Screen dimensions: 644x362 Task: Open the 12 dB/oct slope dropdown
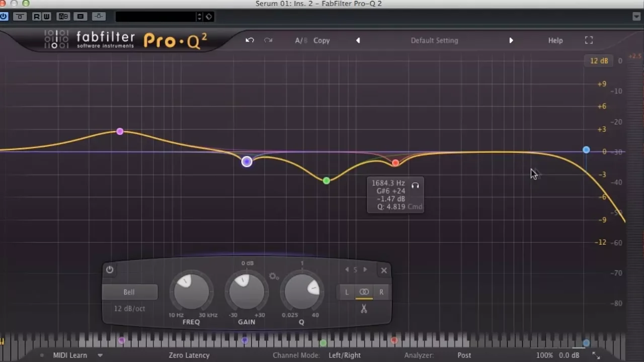click(x=130, y=308)
